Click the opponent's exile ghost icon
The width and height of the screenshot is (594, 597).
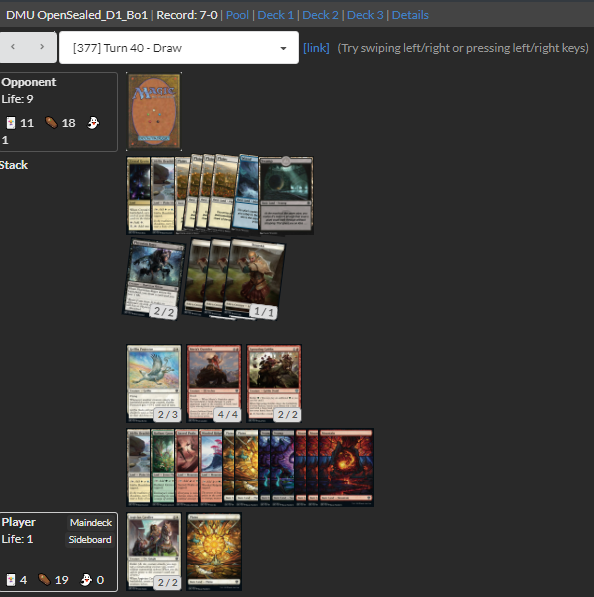coord(93,123)
